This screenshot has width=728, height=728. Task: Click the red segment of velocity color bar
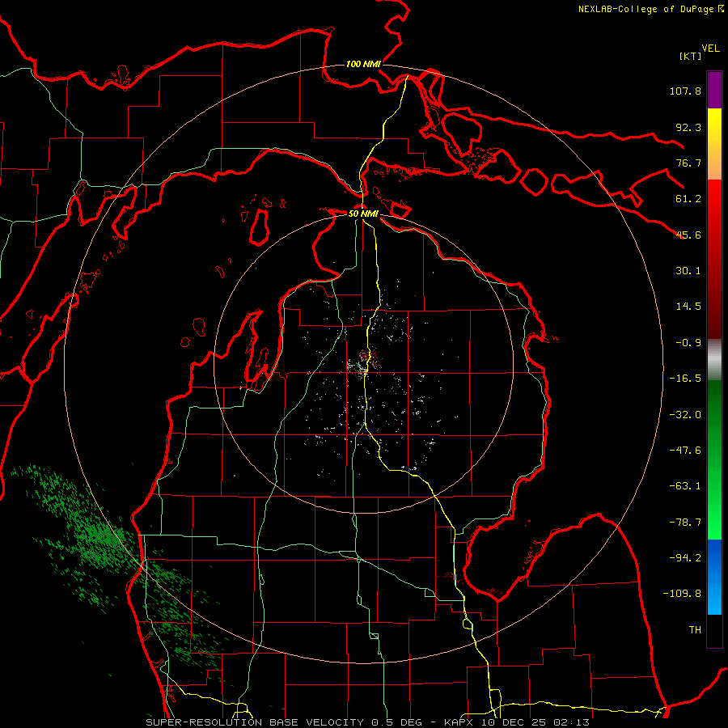(x=714, y=259)
